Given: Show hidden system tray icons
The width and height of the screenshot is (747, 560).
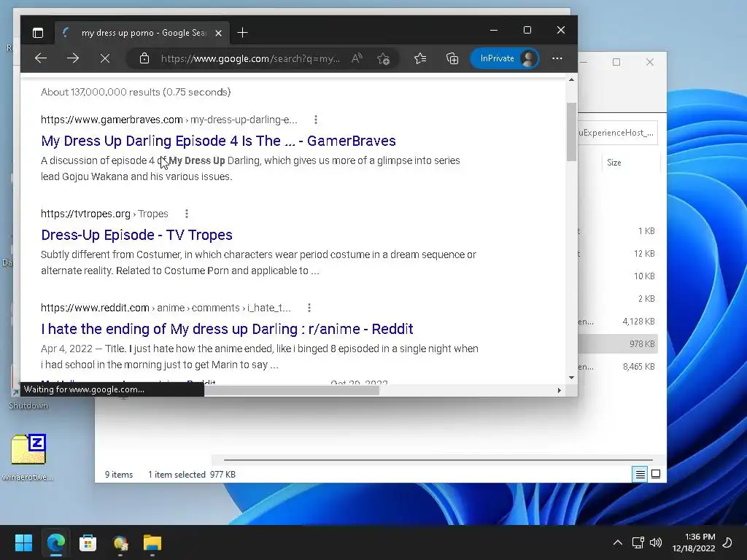Looking at the screenshot, I should click(617, 542).
